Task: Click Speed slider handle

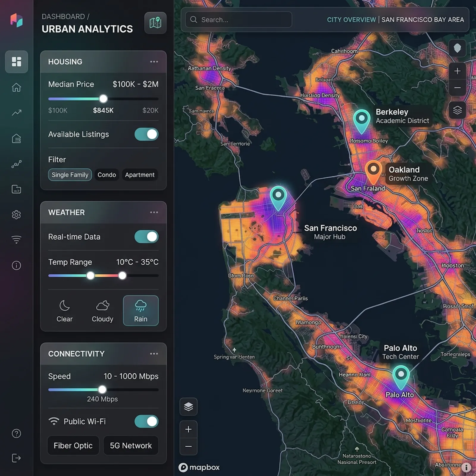Action: (102, 389)
